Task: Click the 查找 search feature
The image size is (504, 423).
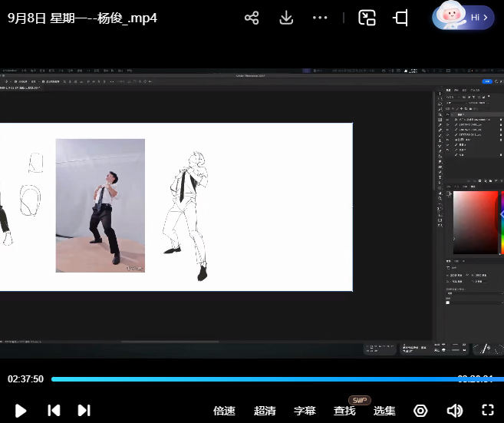Action: (x=344, y=411)
